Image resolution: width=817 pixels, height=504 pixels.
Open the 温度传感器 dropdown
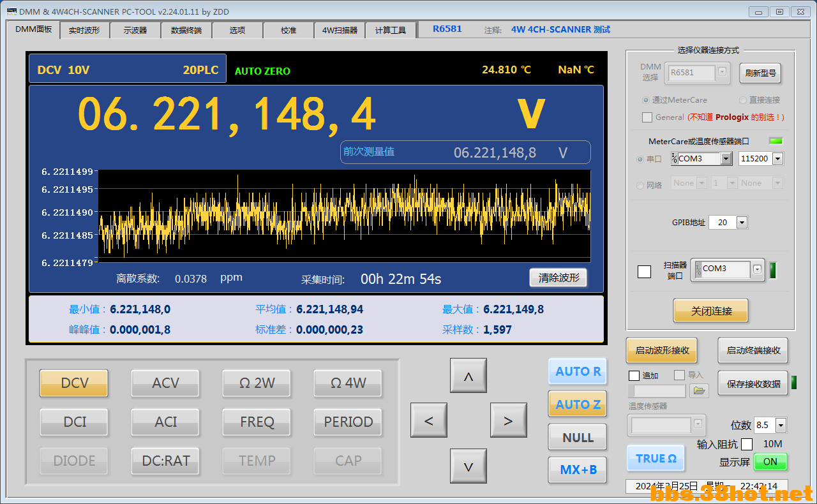point(698,424)
